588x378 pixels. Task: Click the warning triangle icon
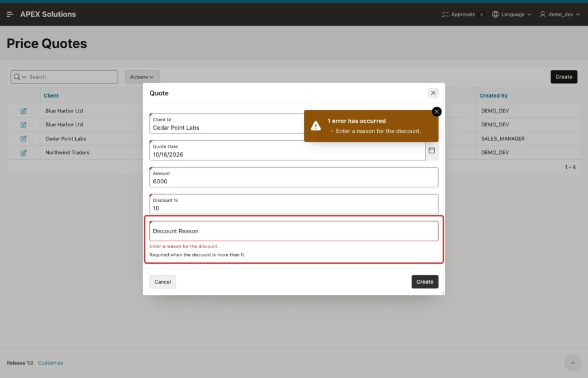[316, 126]
